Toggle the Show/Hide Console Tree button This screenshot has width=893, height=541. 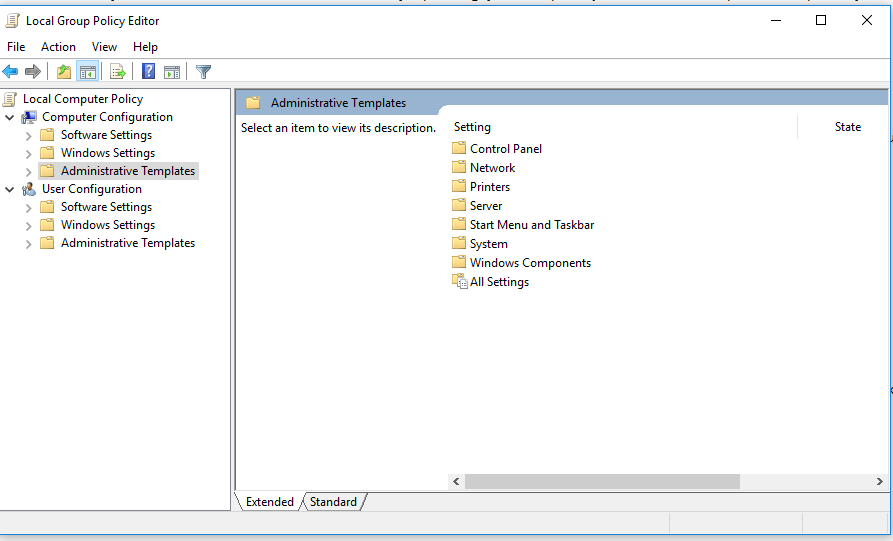point(88,71)
